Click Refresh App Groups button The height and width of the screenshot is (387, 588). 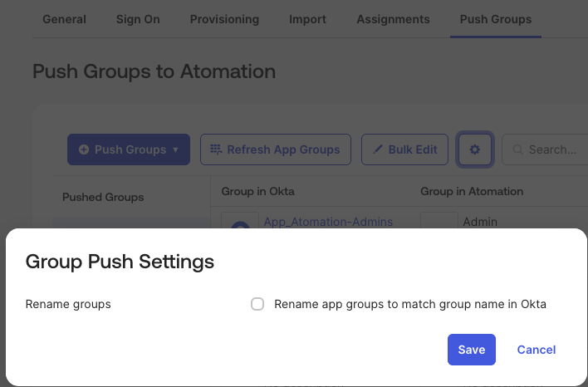pos(276,149)
